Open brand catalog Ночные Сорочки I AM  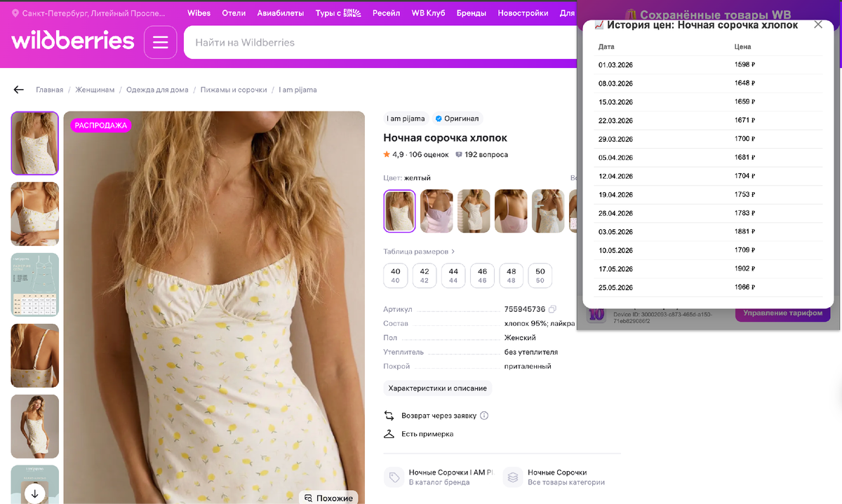[x=439, y=477]
